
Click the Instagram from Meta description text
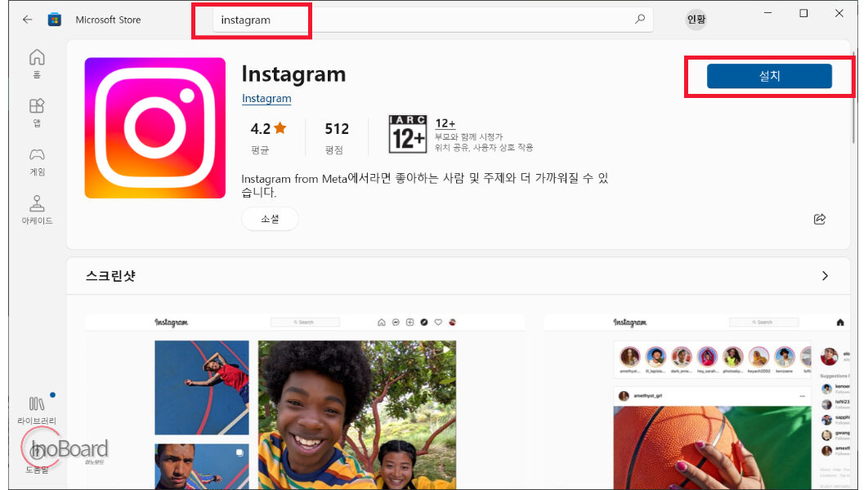(424, 185)
